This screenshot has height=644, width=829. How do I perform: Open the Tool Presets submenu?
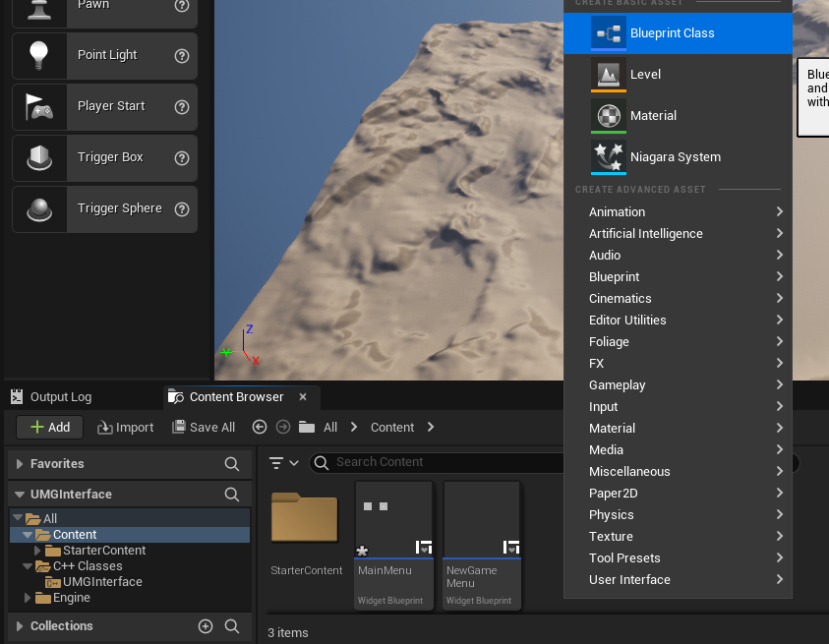click(x=678, y=557)
